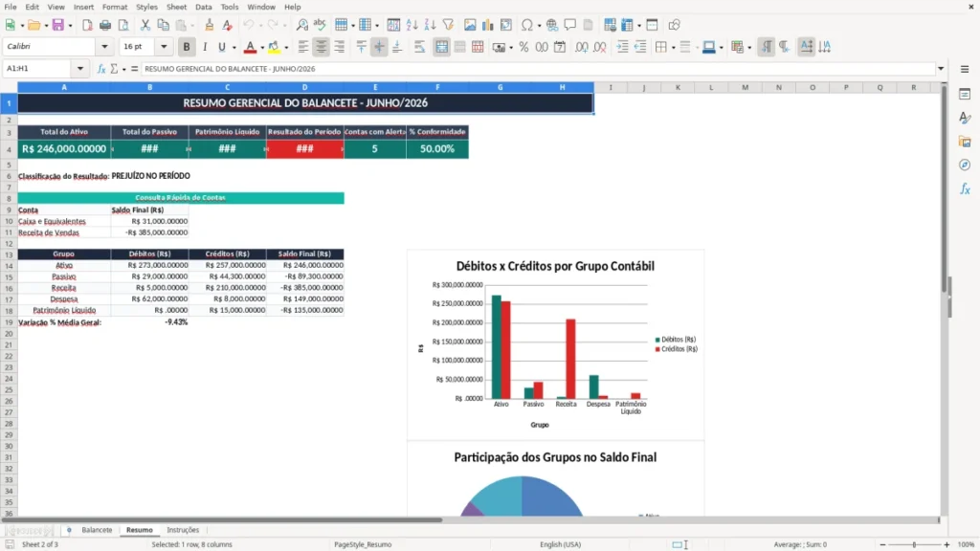Open Find and Replace

point(301,25)
